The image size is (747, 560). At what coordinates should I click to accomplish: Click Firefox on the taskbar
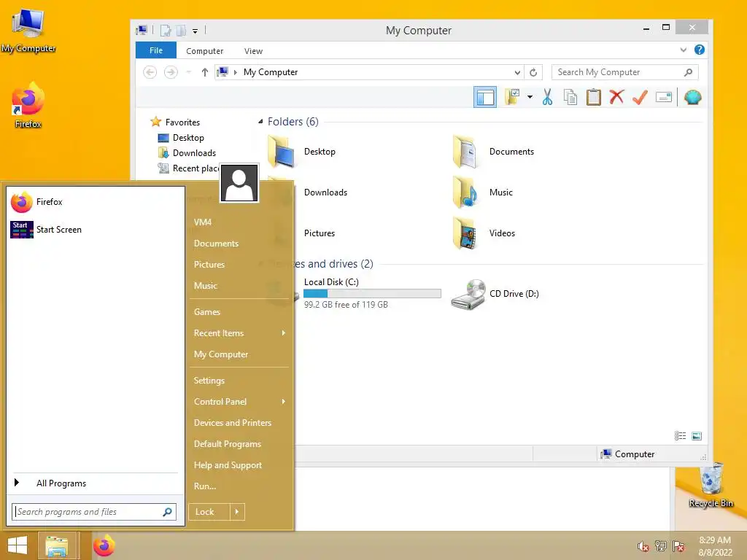tap(104, 545)
